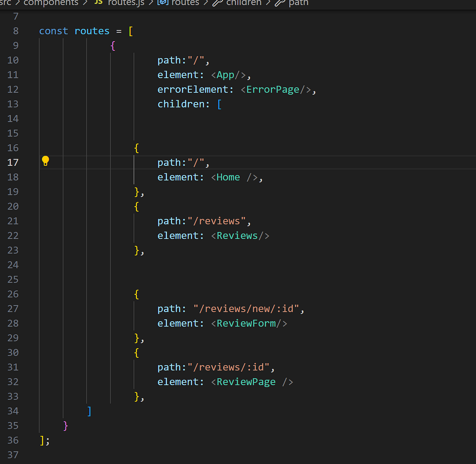Click the symbol icon before children breadcrumb
Image resolution: width=476 pixels, height=464 pixels.
tap(217, 3)
